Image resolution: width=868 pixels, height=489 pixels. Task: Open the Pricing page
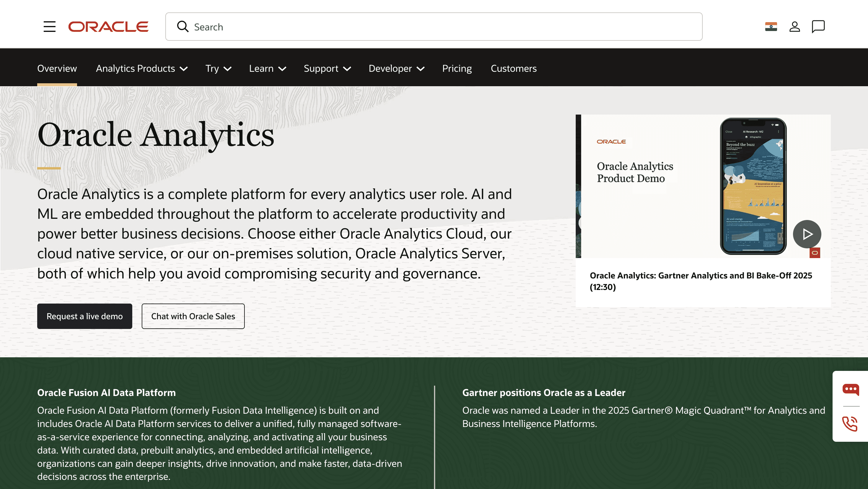point(456,69)
